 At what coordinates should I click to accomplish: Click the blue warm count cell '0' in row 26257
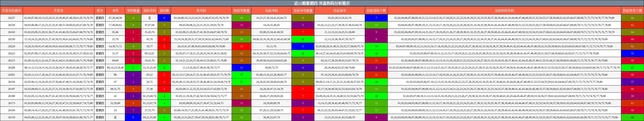(164, 18)
